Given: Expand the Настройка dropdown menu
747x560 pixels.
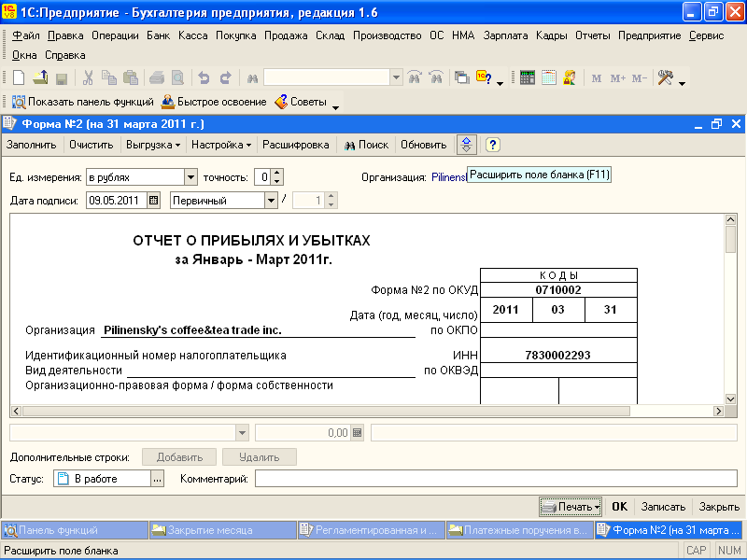Looking at the screenshot, I should pyautogui.click(x=221, y=145).
